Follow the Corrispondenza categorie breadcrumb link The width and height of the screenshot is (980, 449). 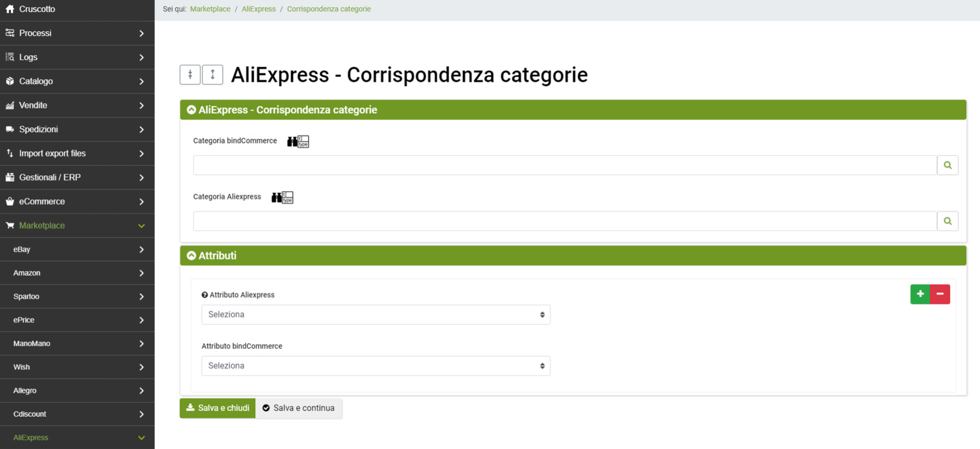329,9
